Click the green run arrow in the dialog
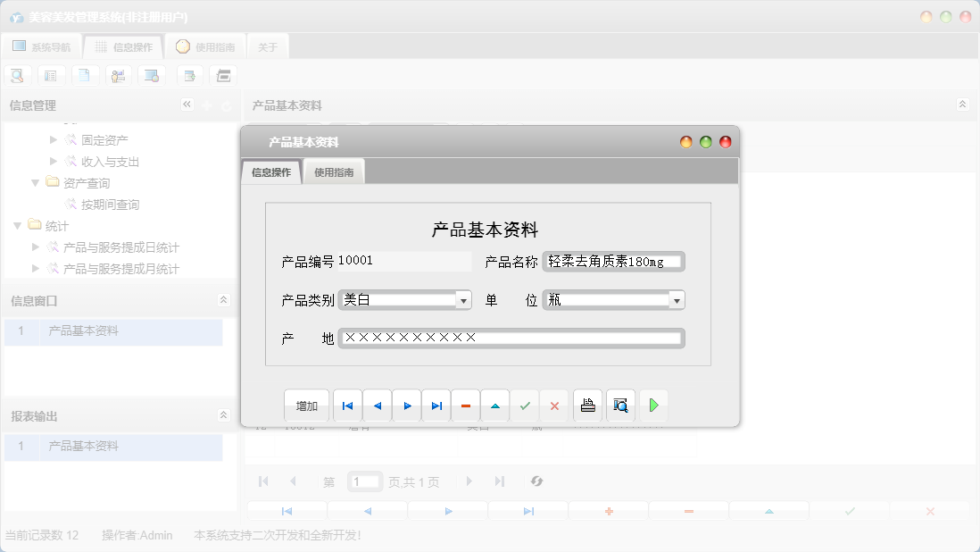 click(x=653, y=405)
